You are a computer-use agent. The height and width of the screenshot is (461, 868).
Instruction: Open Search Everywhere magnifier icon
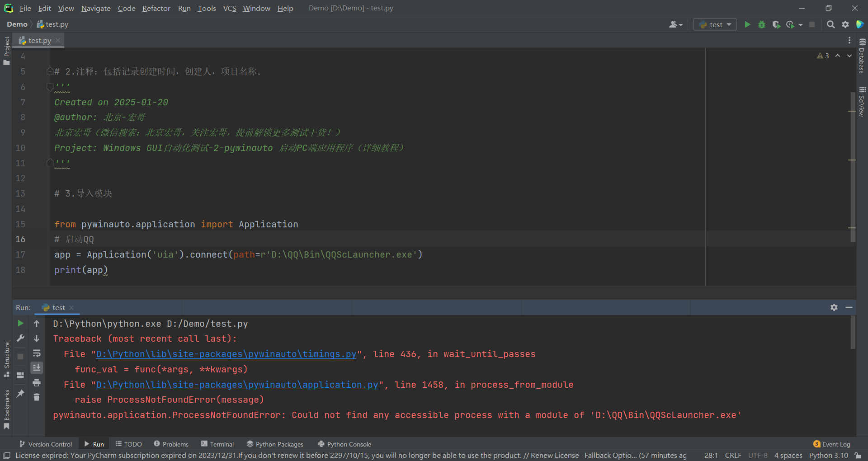click(x=830, y=24)
